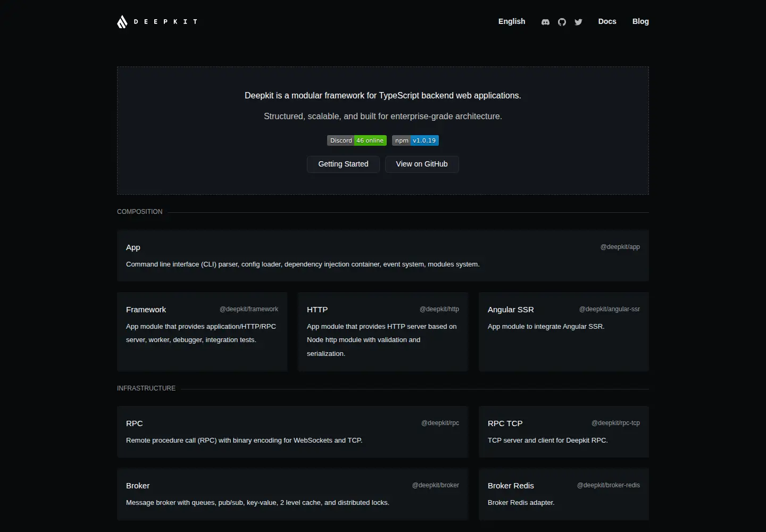Open the Blog menu item
This screenshot has height=532, width=766.
(x=640, y=21)
